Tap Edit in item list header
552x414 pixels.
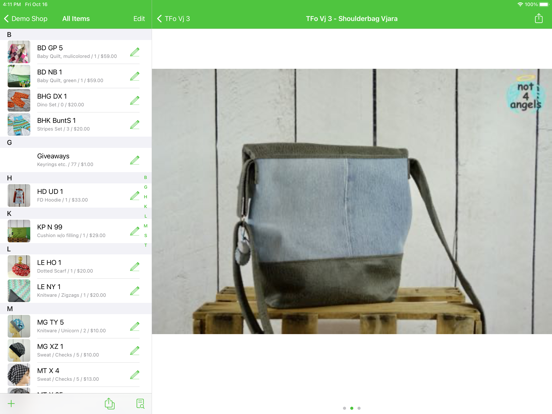pos(139,19)
